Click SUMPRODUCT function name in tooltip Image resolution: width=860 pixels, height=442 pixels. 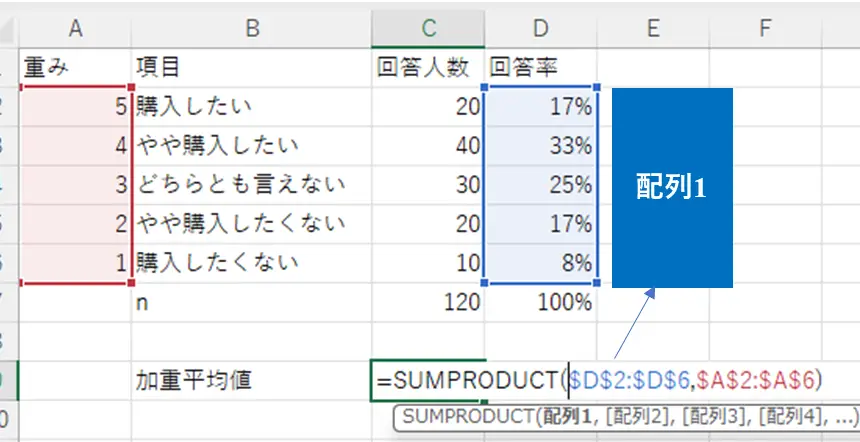467,417
